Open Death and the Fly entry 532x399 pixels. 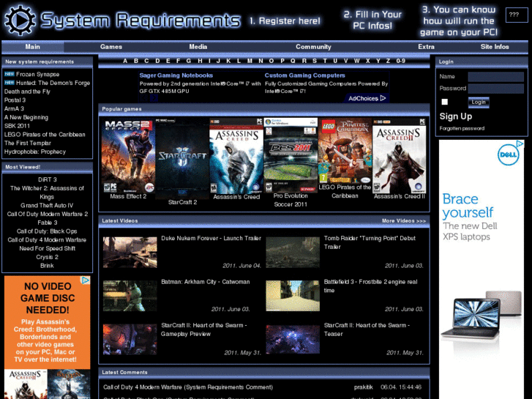(x=27, y=92)
